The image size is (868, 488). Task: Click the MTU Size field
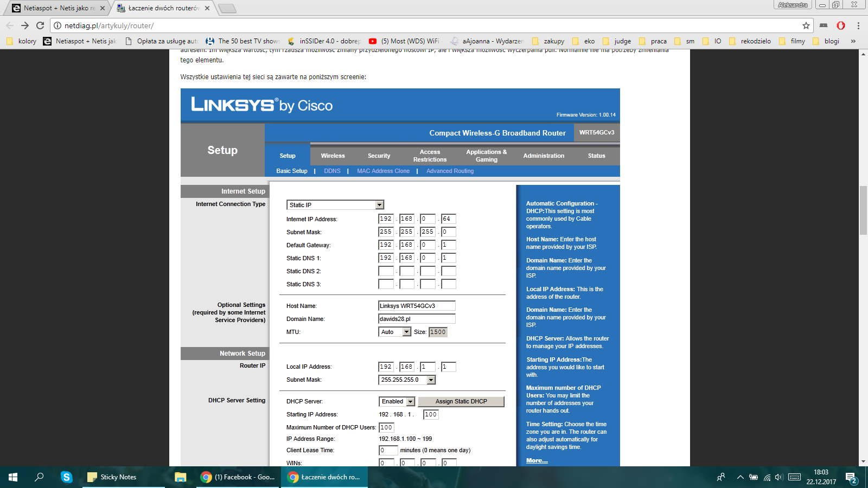438,332
